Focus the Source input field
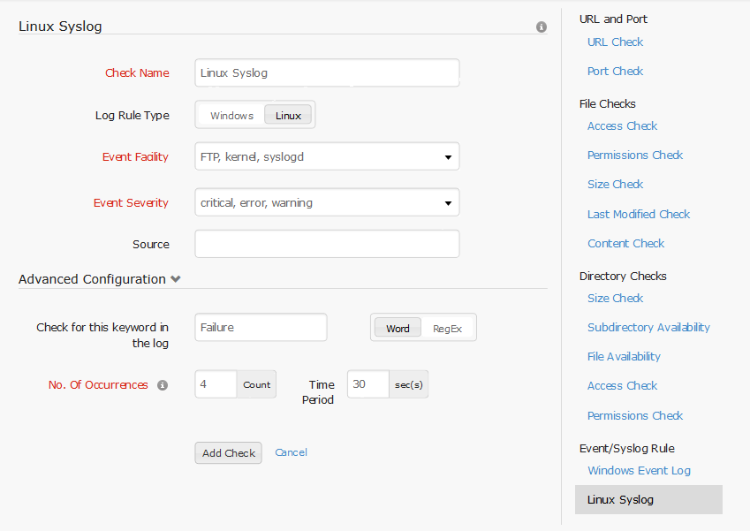 tap(326, 244)
